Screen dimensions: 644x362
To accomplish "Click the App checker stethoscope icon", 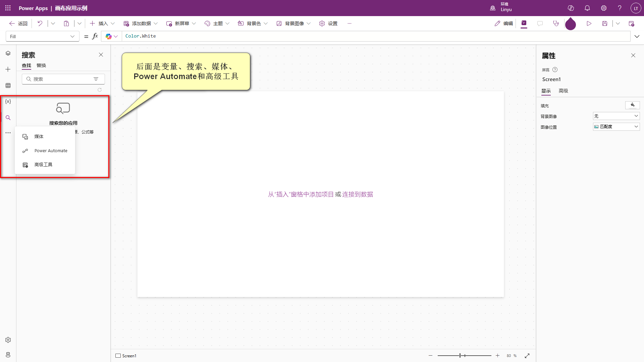I will pos(556,23).
